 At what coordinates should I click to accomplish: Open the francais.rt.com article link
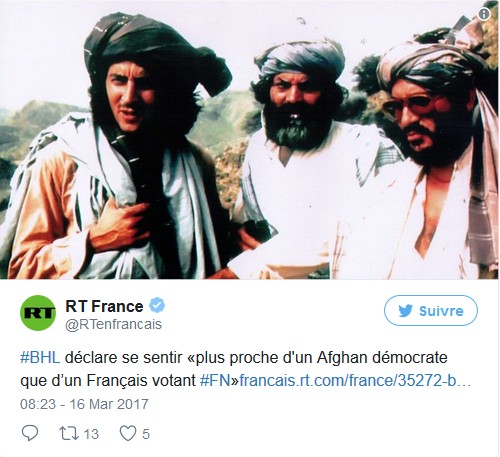[355, 380]
